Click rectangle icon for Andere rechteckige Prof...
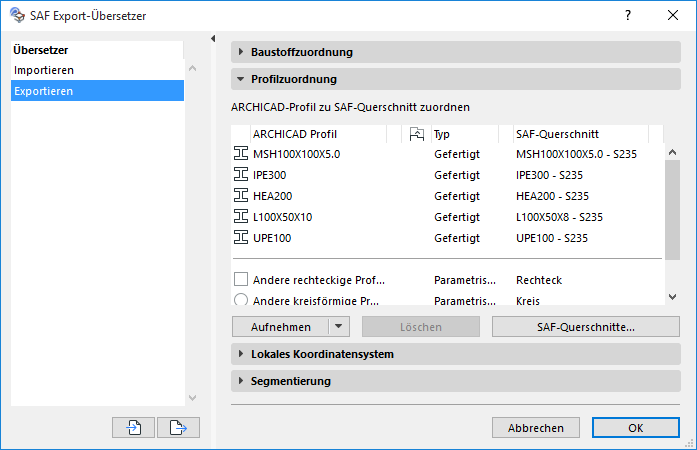The width and height of the screenshot is (697, 450). (241, 279)
